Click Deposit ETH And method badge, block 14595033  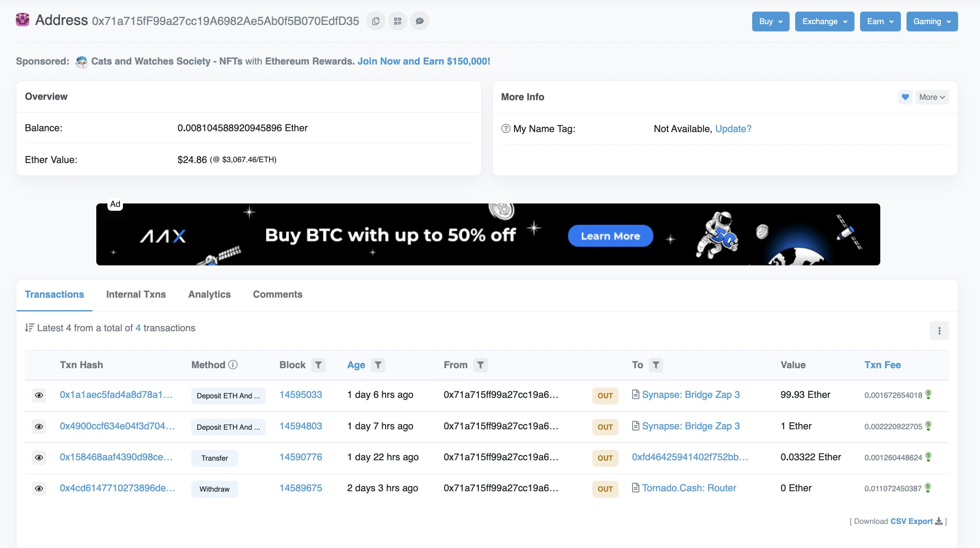[x=228, y=396]
